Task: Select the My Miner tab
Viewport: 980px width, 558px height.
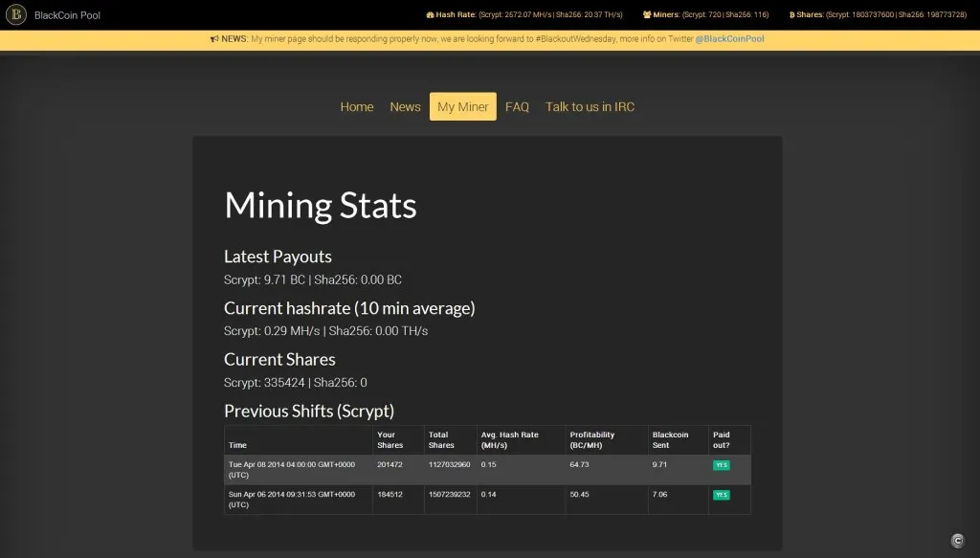Action: click(x=463, y=107)
